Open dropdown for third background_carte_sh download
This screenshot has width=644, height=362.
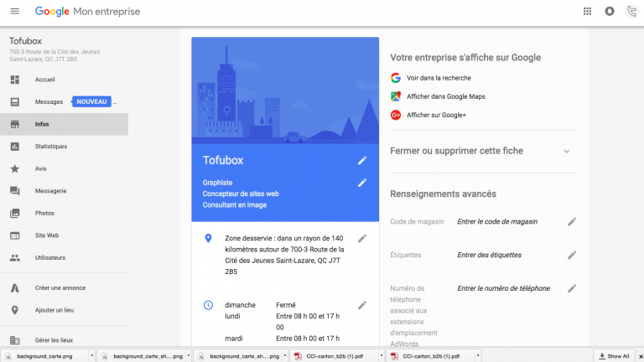(x=285, y=356)
